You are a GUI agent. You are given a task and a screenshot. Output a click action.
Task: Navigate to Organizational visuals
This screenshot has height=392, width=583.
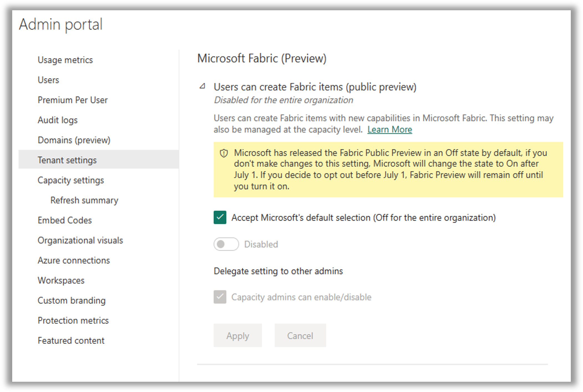(80, 240)
